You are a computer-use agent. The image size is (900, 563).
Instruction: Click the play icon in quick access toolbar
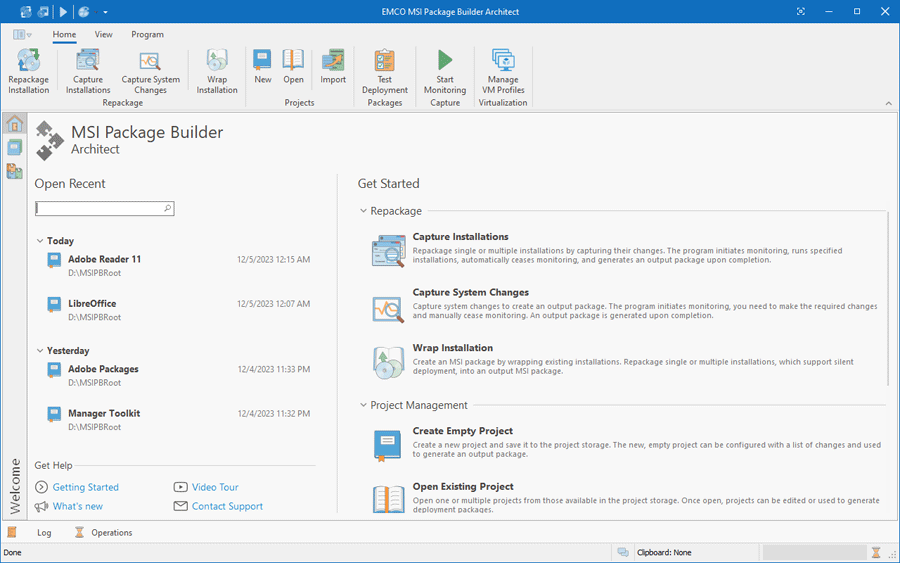click(63, 11)
